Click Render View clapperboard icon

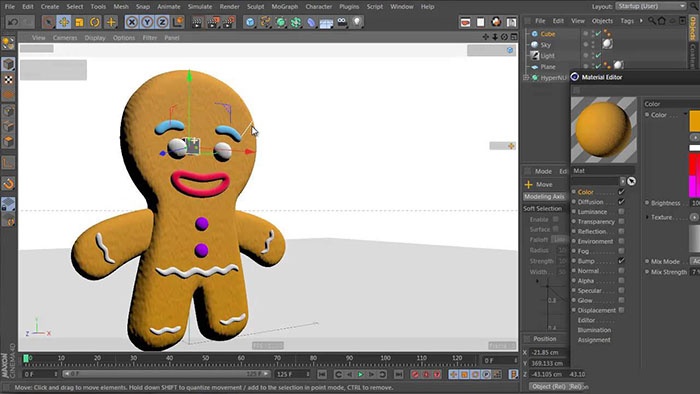197,21
